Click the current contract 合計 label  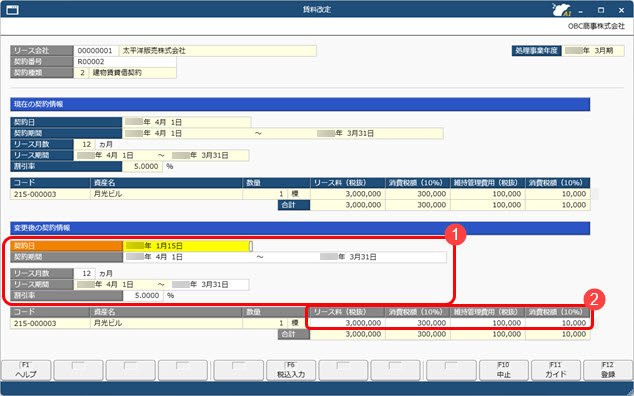[x=294, y=205]
